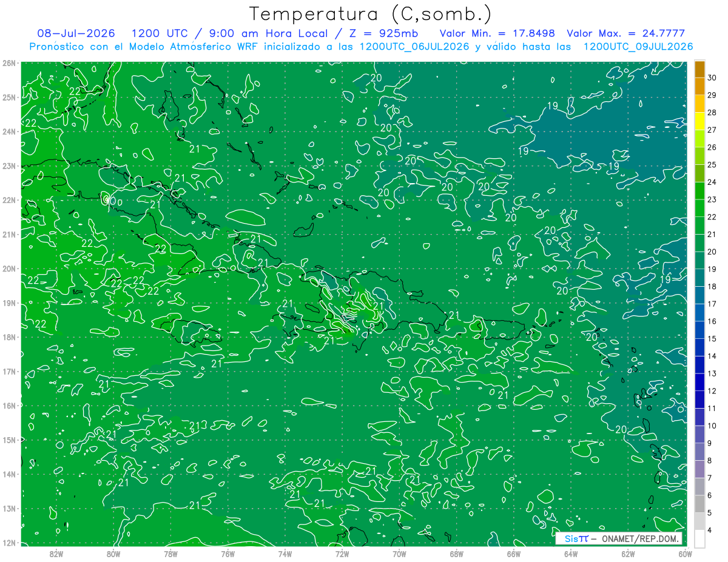Click the title "Temperatura (C,somb.)"

pyautogui.click(x=371, y=14)
